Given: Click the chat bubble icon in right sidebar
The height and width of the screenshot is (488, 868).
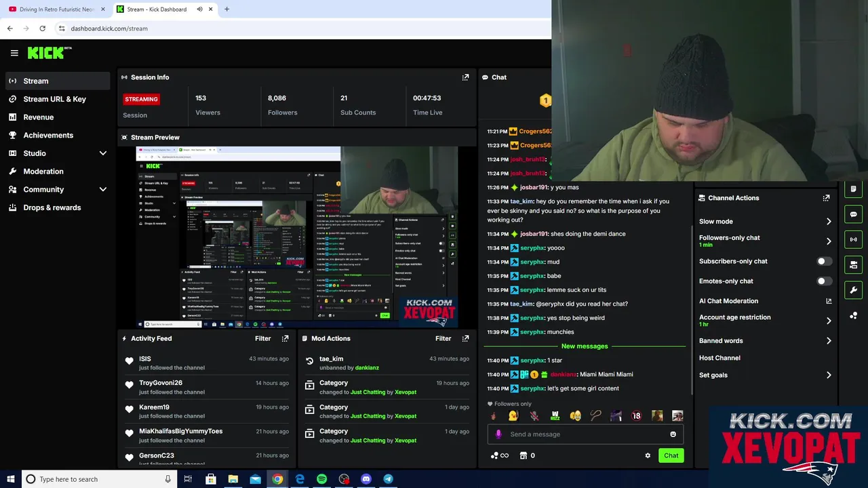Looking at the screenshot, I should coord(853,214).
